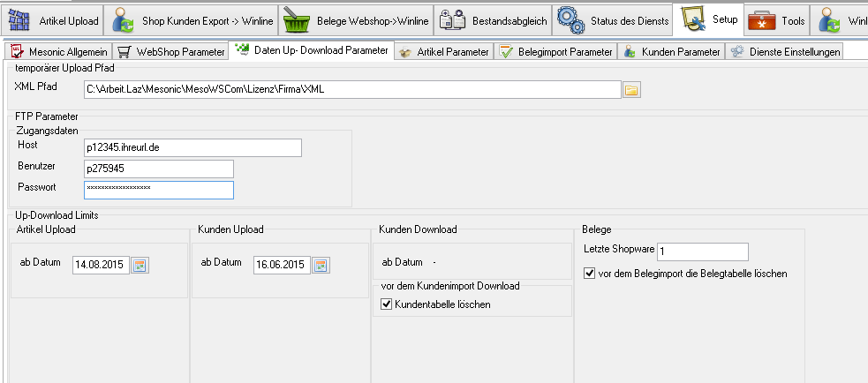Screen dimensions: 868x383
Task: Click the Status des Diensts gears icon
Action: coord(570,19)
